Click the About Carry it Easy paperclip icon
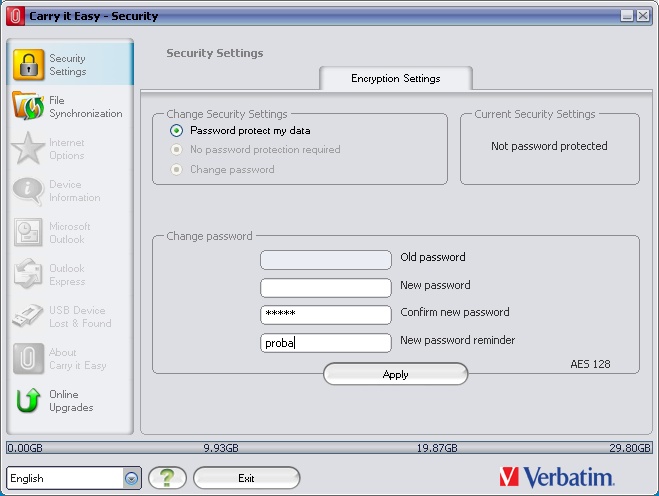The height and width of the screenshot is (496, 659). tap(28, 359)
